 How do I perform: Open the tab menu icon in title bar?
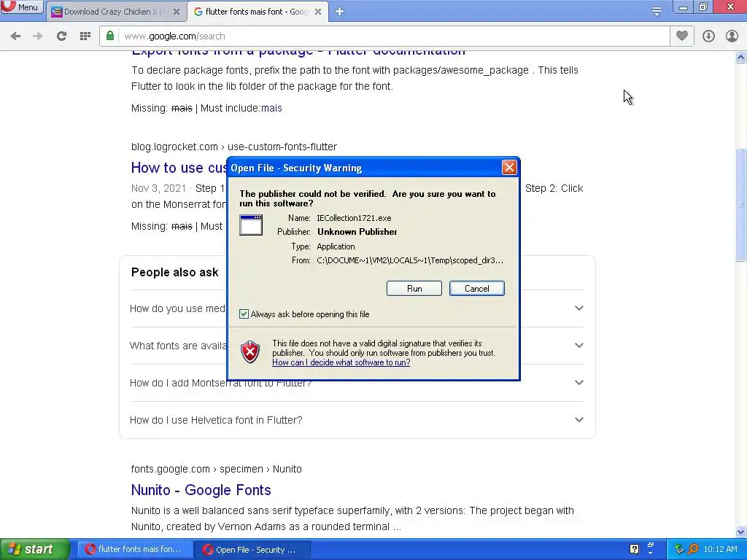coord(657,12)
